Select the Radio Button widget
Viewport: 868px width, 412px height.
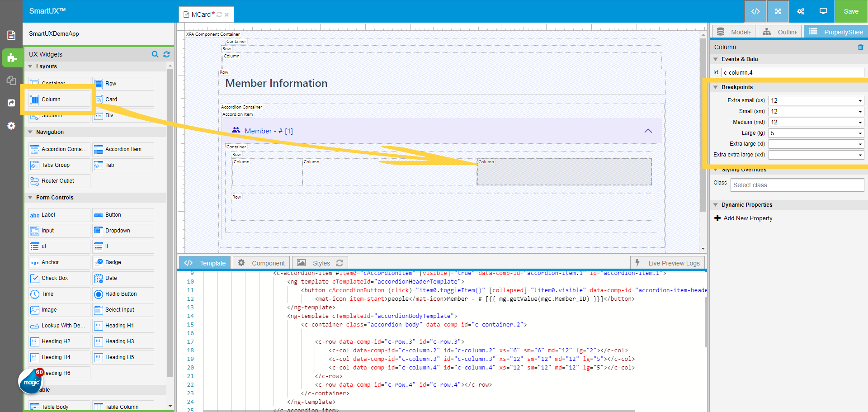pos(123,294)
